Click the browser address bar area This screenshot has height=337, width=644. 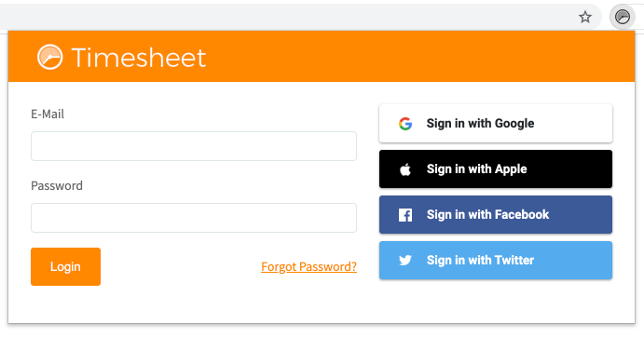(287, 17)
